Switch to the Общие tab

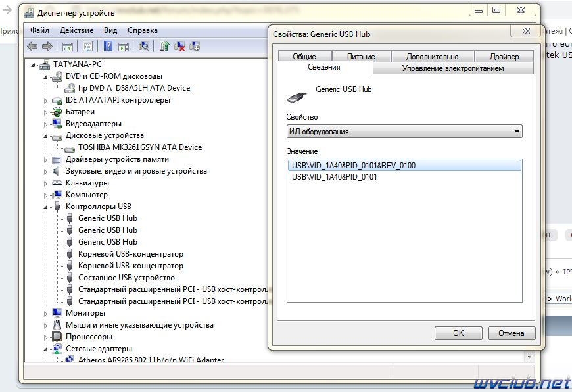click(304, 56)
